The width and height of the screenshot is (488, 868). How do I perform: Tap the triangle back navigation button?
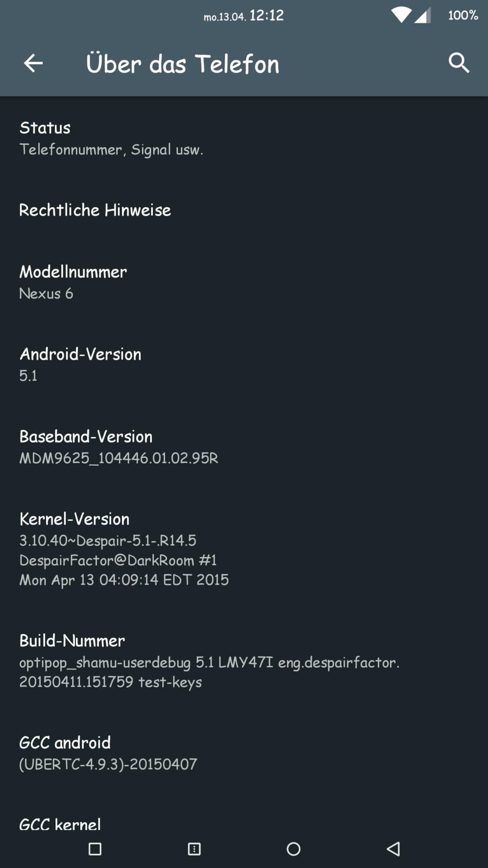point(394,849)
